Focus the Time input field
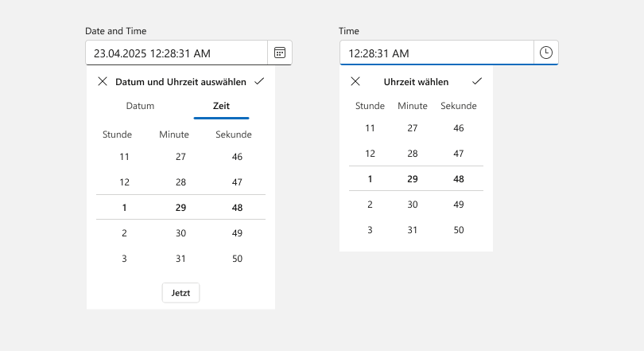 [x=436, y=53]
